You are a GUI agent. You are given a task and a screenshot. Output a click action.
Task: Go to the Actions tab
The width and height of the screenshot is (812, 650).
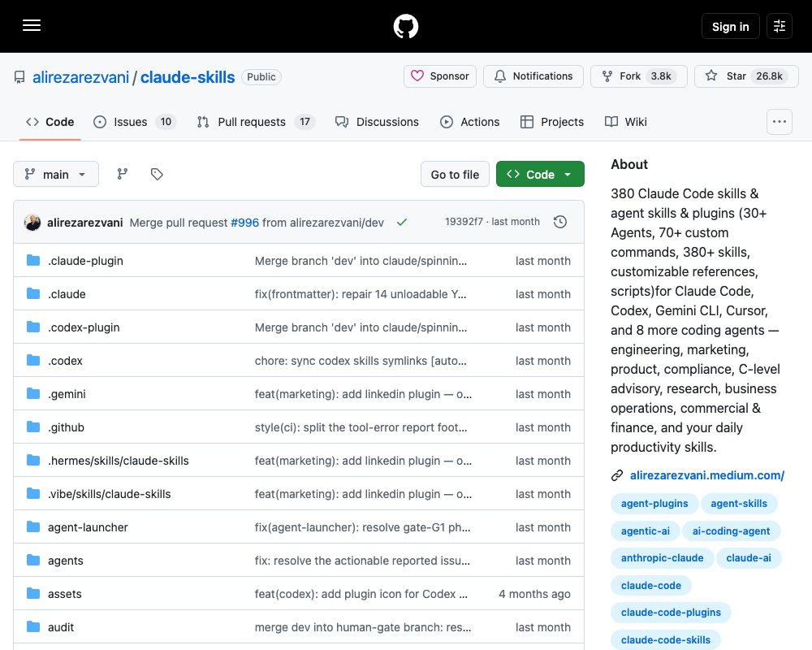coord(469,122)
